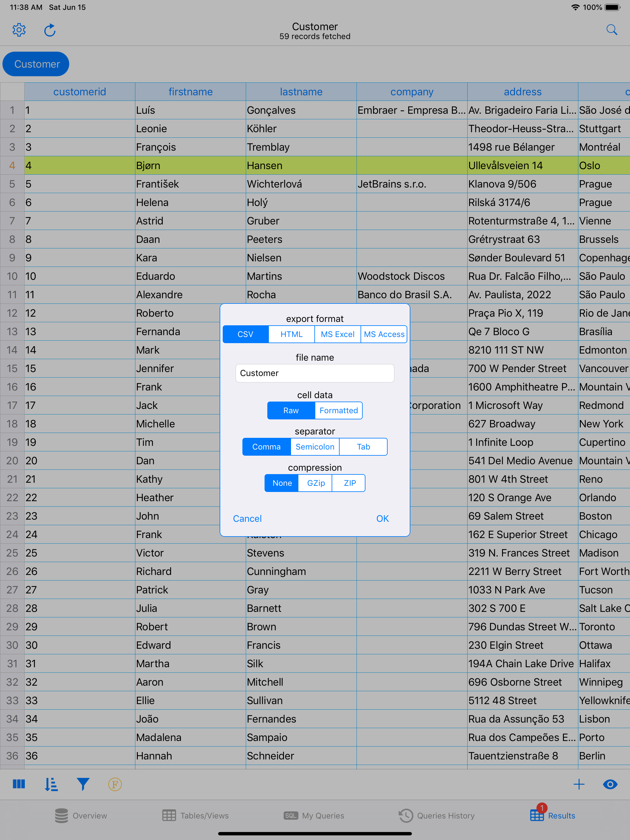Choose Formatted cell data option
630x840 pixels.
(x=338, y=410)
